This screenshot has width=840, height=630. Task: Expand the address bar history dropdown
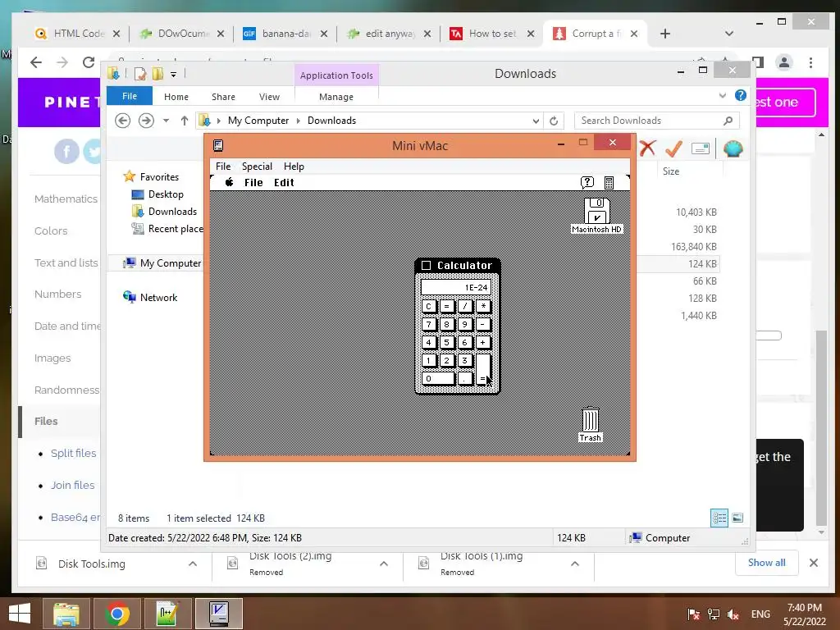[x=536, y=121]
